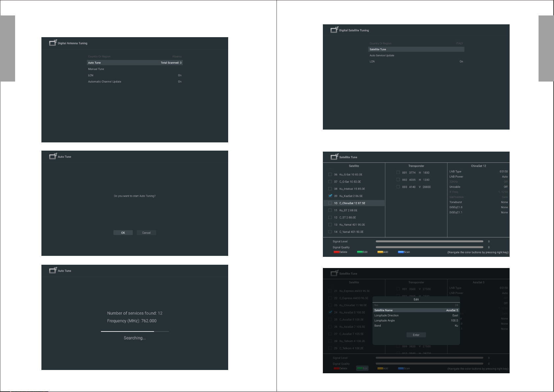554x392 pixels.
Task: Change the LNB Power Auto setting
Action: point(478,177)
